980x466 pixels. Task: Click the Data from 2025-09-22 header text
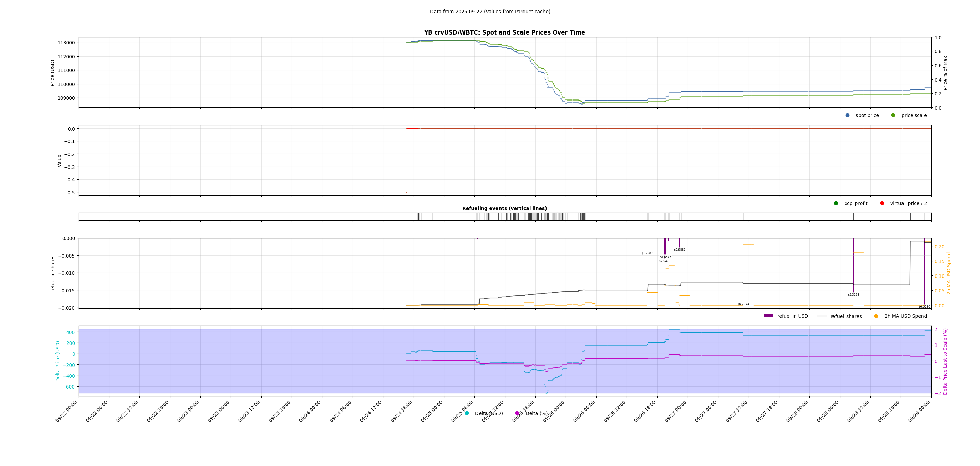pos(490,12)
